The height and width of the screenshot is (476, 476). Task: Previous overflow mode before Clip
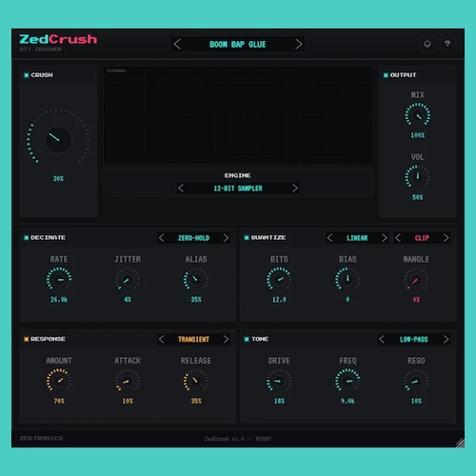(x=398, y=238)
